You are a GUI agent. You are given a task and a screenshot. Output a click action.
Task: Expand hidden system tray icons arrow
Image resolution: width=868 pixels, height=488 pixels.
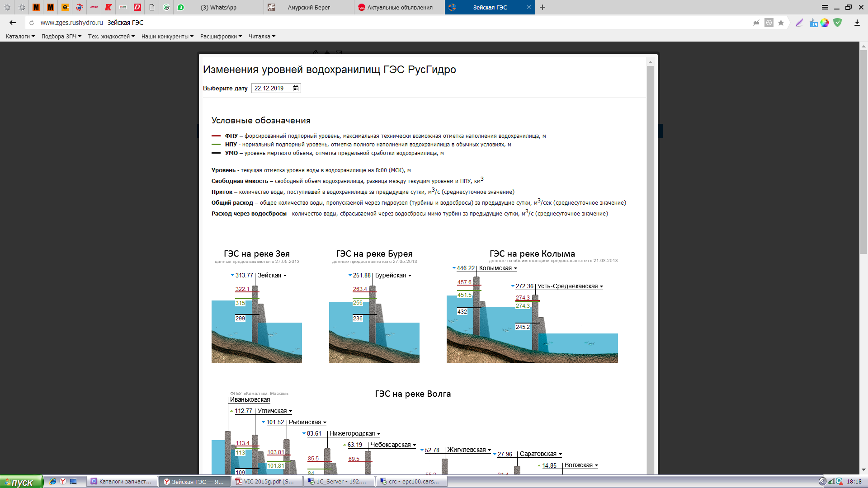click(x=823, y=482)
